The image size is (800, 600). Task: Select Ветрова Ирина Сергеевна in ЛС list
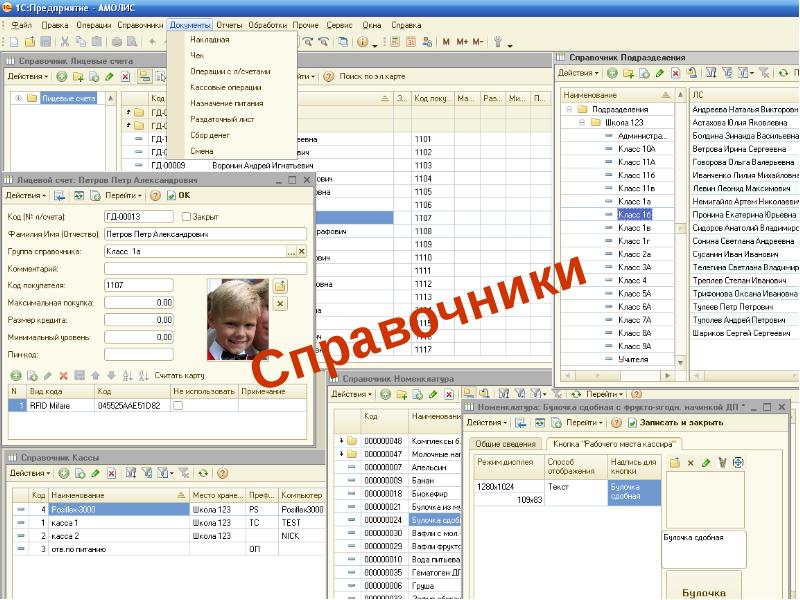[739, 149]
